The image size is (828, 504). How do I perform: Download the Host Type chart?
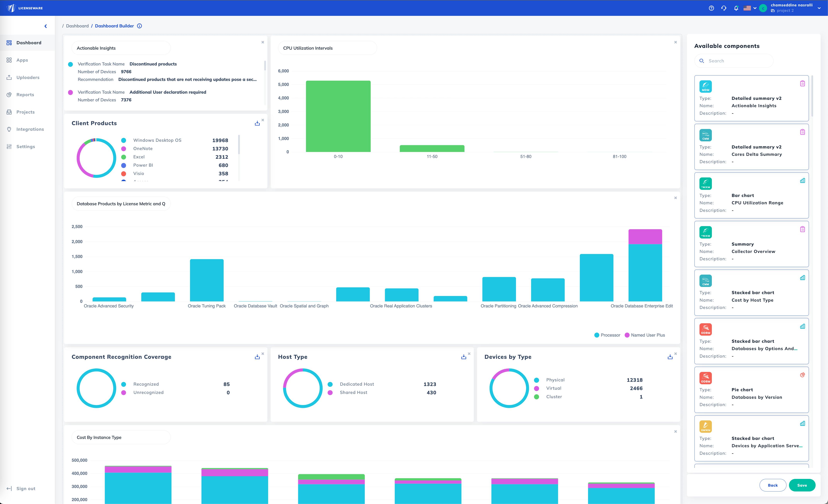pyautogui.click(x=464, y=357)
